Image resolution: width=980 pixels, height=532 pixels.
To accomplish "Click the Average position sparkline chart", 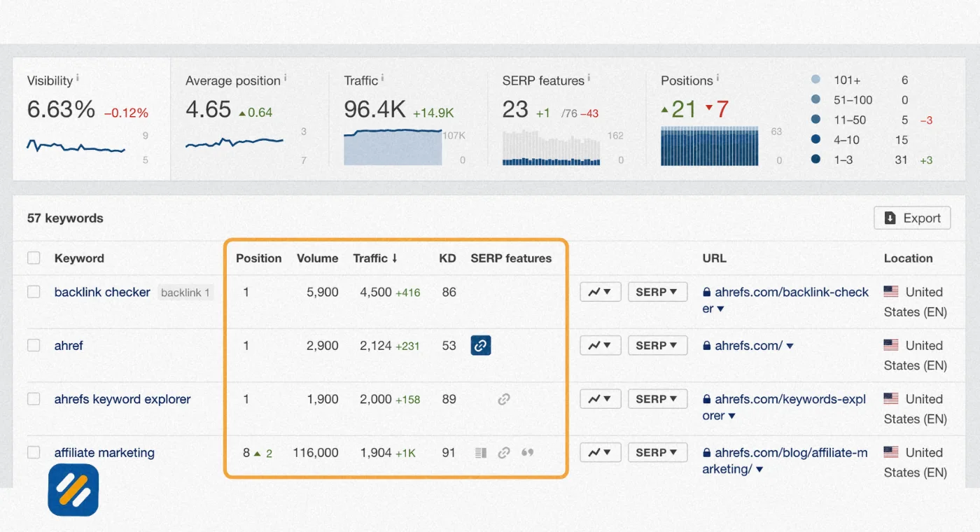I will point(234,143).
